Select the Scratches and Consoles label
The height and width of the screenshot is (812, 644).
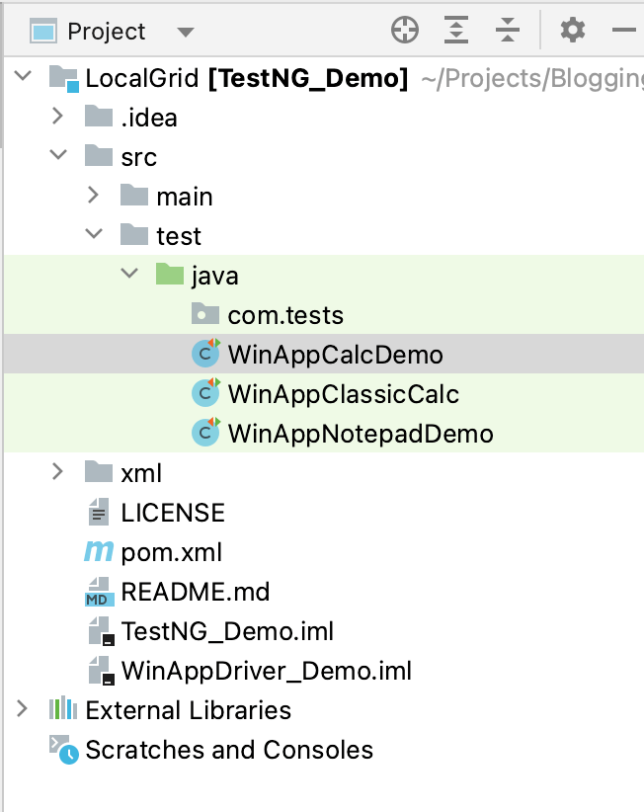point(229,750)
